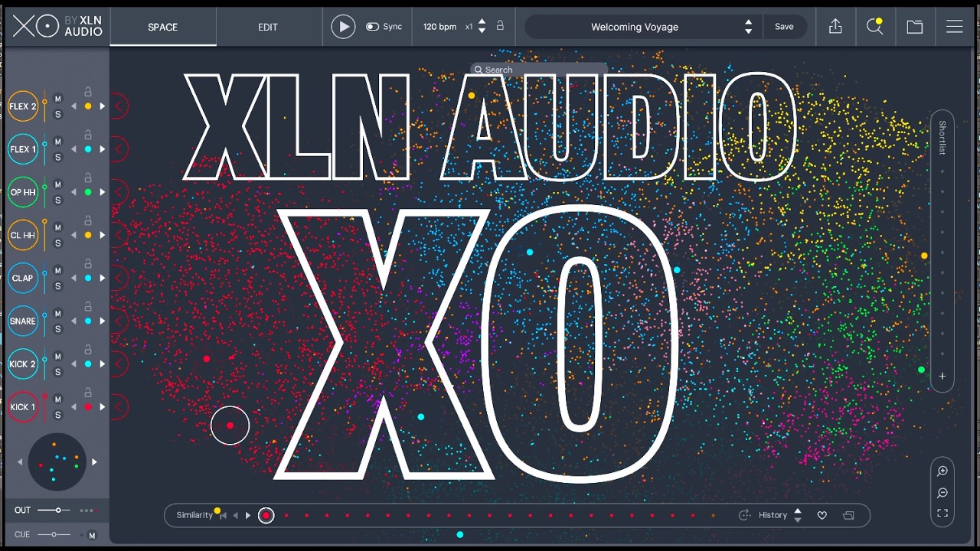Select the FLEX 1 channel pad

click(x=23, y=149)
